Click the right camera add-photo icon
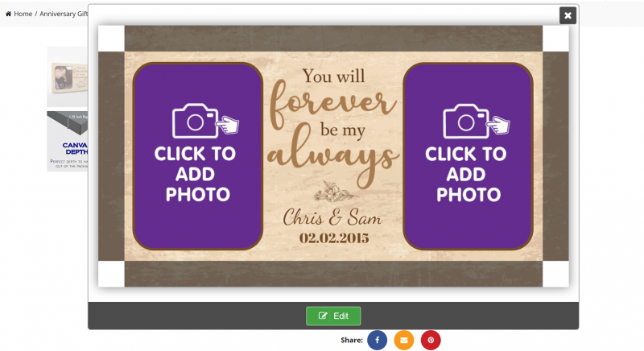The width and height of the screenshot is (644, 351). (476, 121)
